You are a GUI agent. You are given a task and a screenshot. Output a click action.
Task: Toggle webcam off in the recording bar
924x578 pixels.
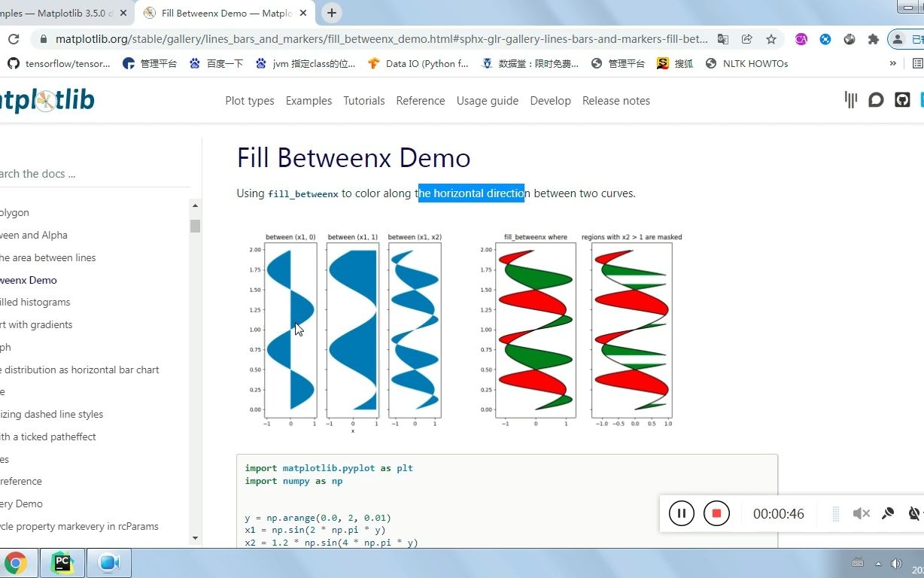click(913, 513)
